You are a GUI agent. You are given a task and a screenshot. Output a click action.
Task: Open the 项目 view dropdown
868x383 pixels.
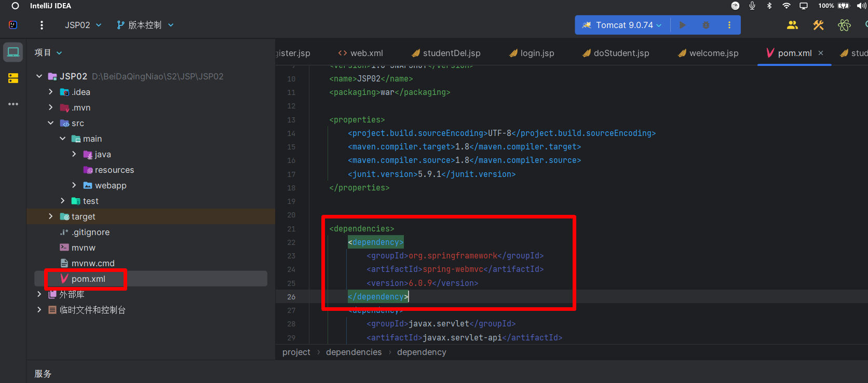tap(48, 52)
